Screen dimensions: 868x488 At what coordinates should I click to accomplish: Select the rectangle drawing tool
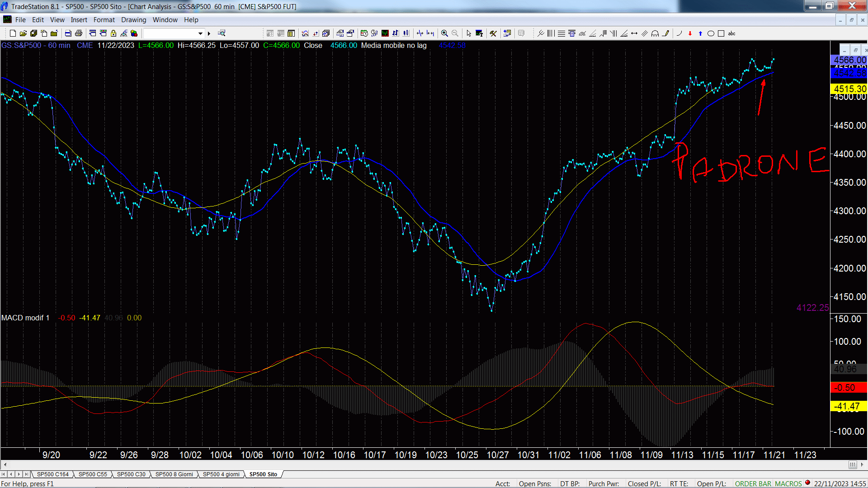[x=721, y=33]
